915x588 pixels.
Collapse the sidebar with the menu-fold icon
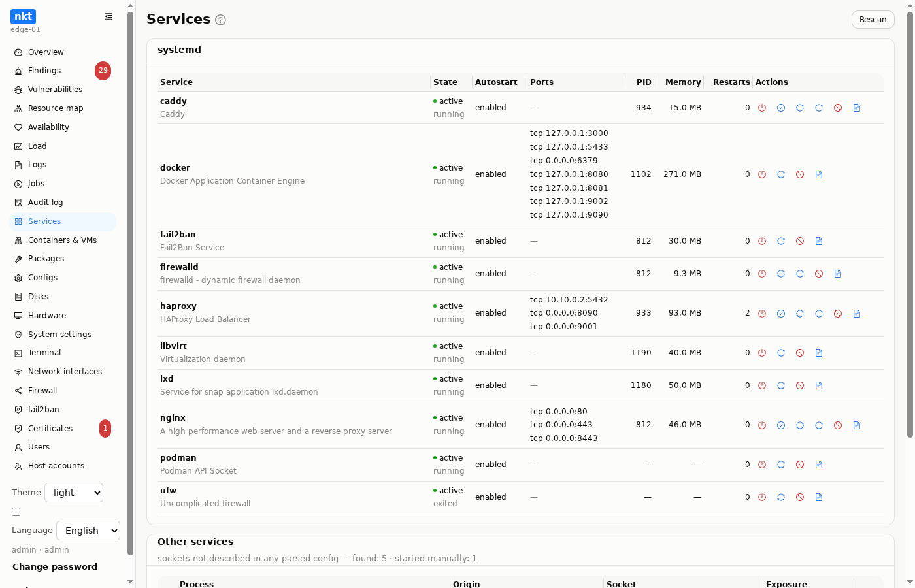[108, 16]
